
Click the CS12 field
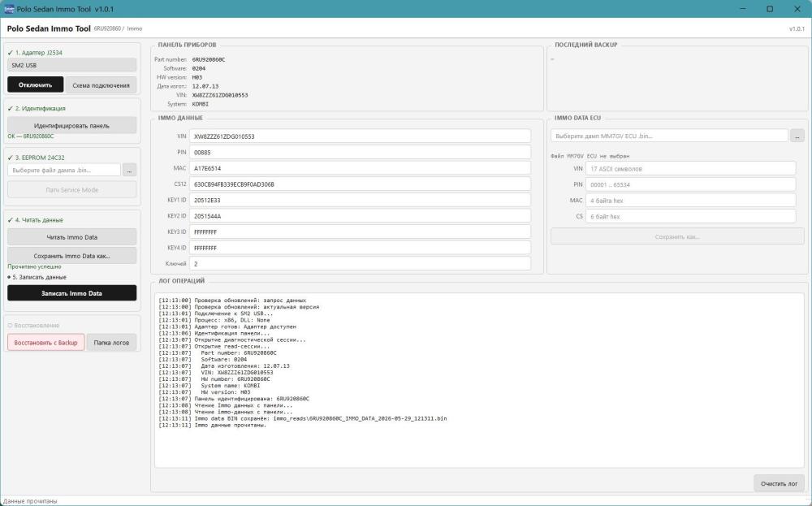(360, 184)
